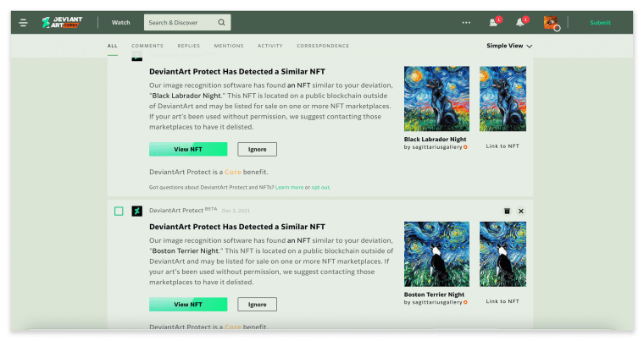Switch to the Correspondence tab
The image size is (644, 341).
coord(323,46)
